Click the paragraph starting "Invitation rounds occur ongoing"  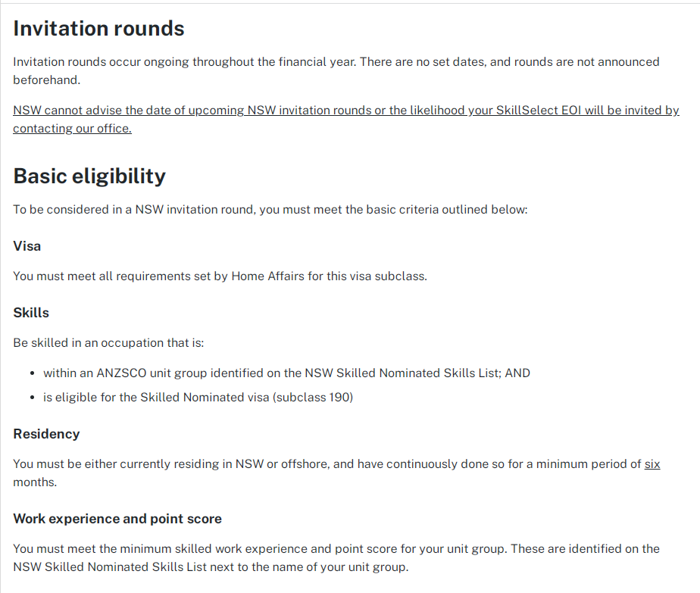(336, 62)
